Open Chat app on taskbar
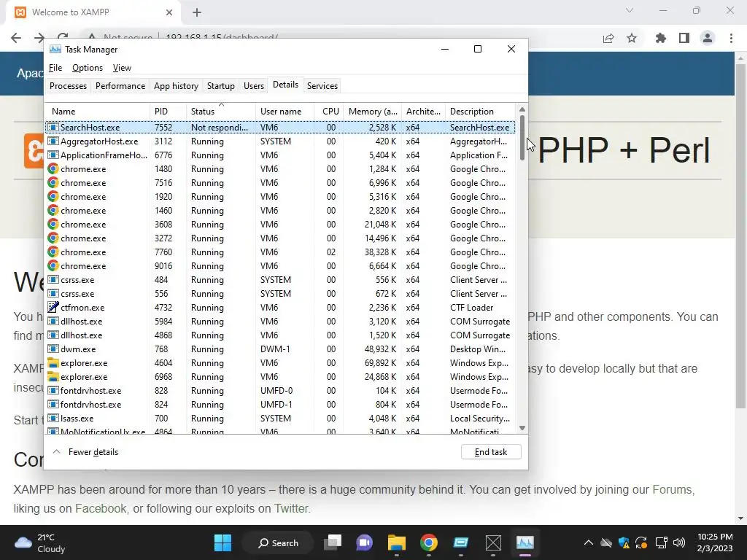This screenshot has height=560, width=747. point(365,542)
